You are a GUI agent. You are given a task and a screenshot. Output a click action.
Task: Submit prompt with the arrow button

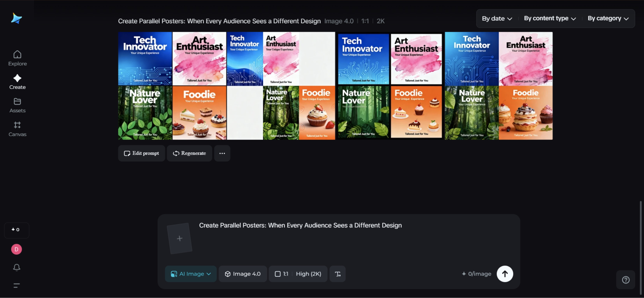pos(504,274)
